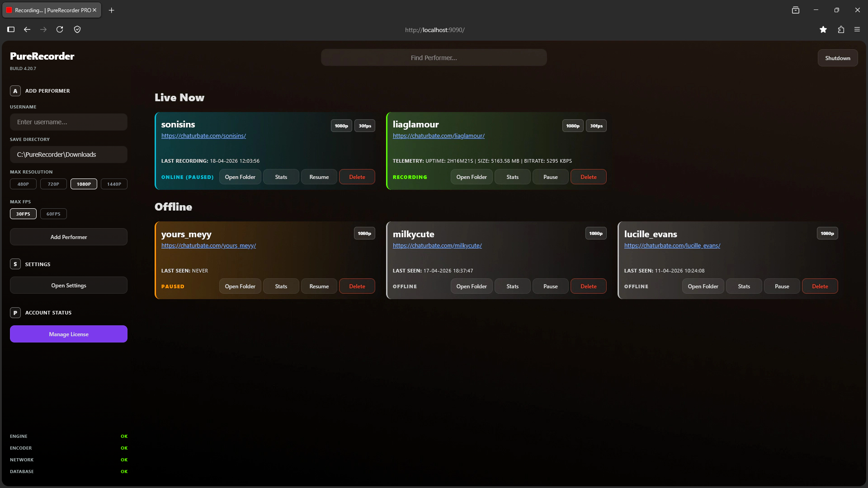The image size is (868, 488).
Task: Click the Find Performer search field
Action: 434,57
